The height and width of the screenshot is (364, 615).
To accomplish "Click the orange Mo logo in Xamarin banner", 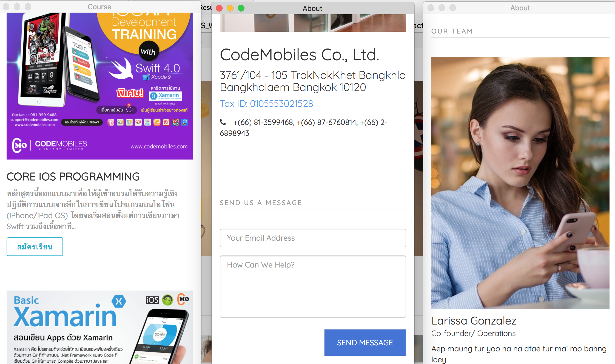I will pyautogui.click(x=183, y=299).
